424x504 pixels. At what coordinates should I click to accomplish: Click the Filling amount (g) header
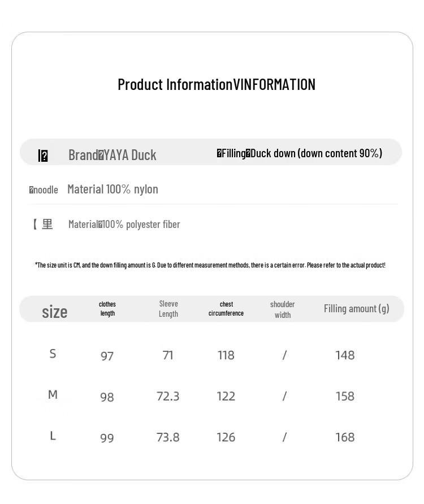click(356, 309)
